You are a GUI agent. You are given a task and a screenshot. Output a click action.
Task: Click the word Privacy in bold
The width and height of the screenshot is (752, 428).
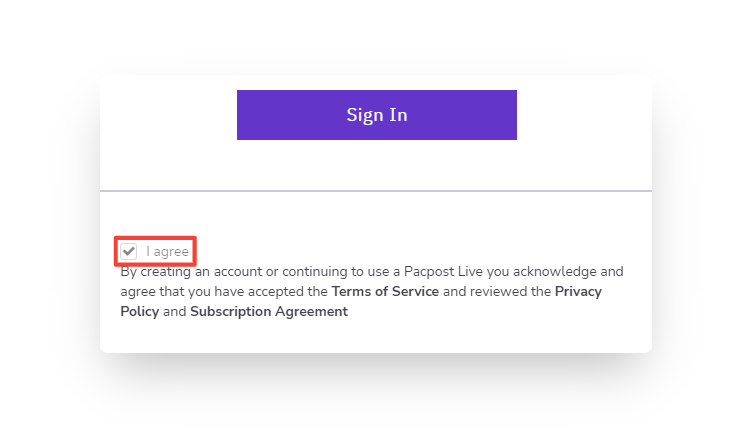tap(578, 292)
